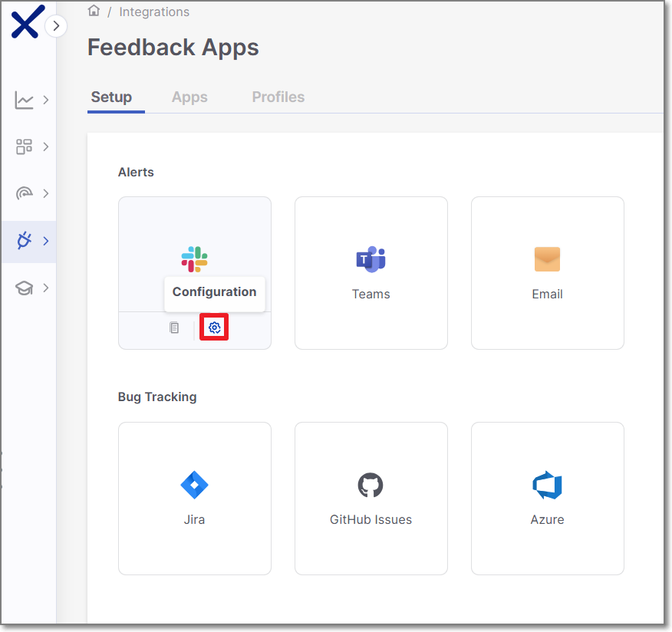Open the Teams alert integration card
Viewport: 672px width, 632px height.
coord(371,272)
